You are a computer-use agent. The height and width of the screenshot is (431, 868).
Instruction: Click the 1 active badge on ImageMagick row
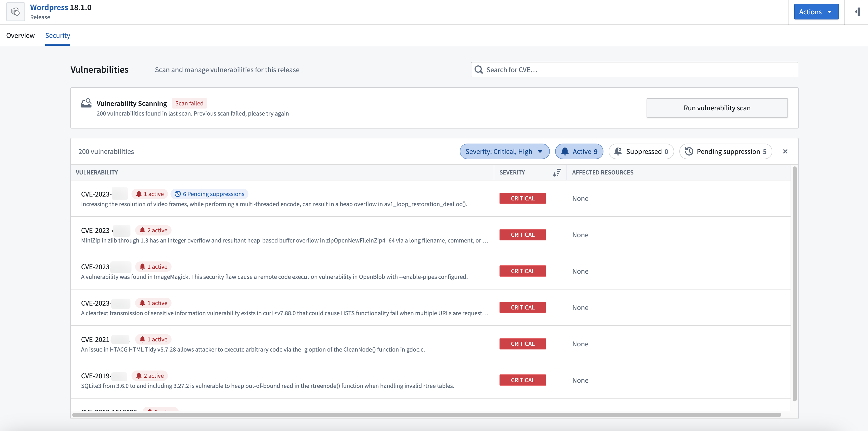point(153,267)
